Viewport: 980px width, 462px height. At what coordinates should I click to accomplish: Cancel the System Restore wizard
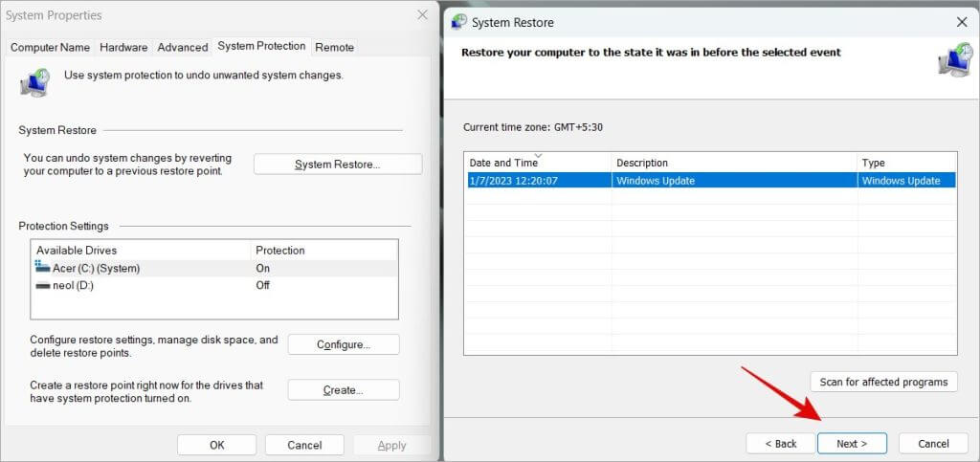(x=933, y=443)
